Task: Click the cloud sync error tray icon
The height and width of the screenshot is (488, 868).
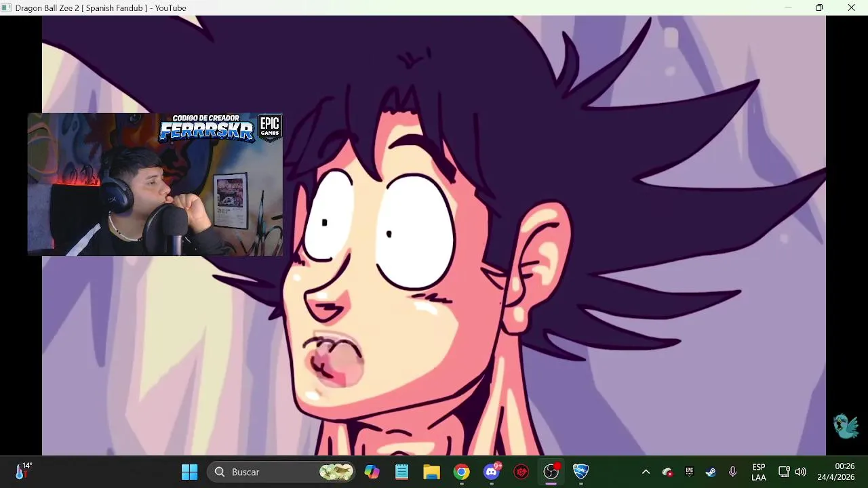Action: pyautogui.click(x=668, y=472)
